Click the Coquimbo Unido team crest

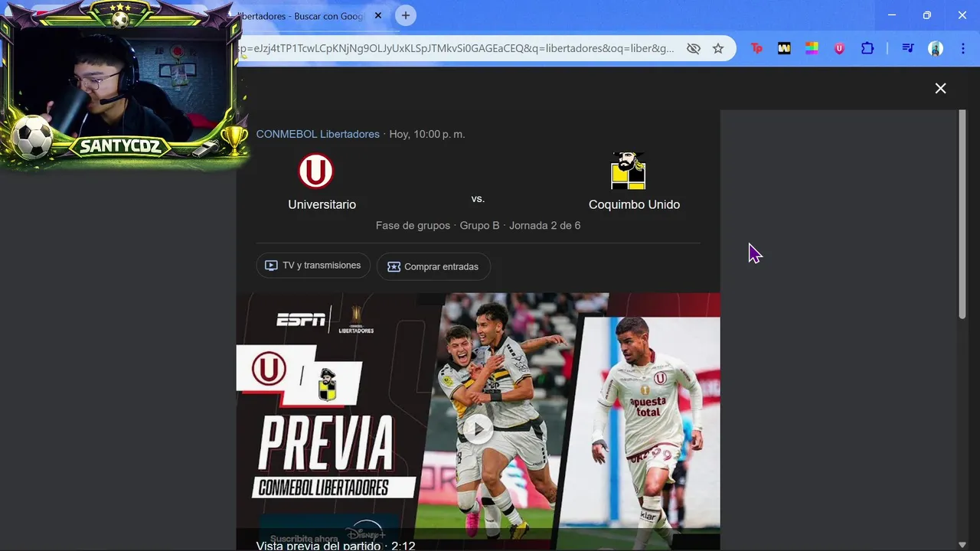628,171
